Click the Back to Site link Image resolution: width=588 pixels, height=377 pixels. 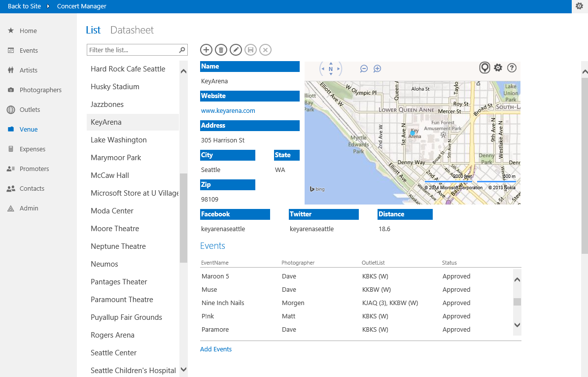pyautogui.click(x=24, y=6)
